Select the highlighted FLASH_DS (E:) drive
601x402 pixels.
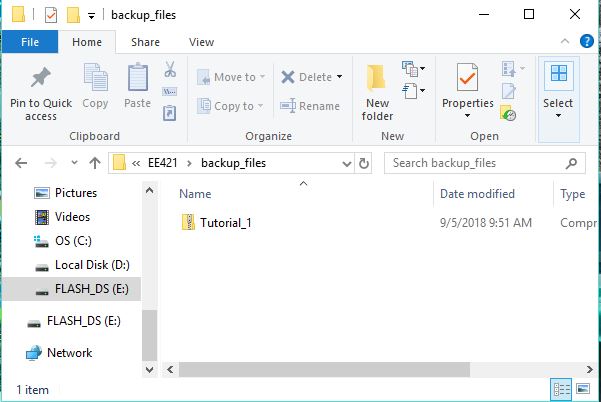pos(72,289)
